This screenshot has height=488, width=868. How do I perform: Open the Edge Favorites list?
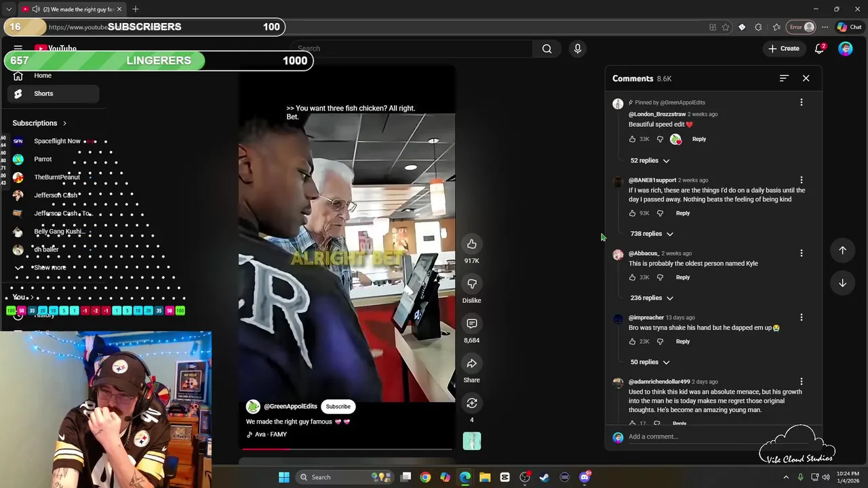(x=776, y=27)
